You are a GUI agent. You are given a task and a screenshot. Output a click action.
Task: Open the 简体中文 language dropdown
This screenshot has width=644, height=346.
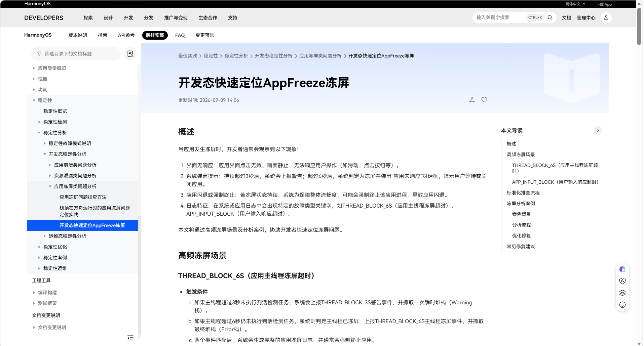[575, 4]
